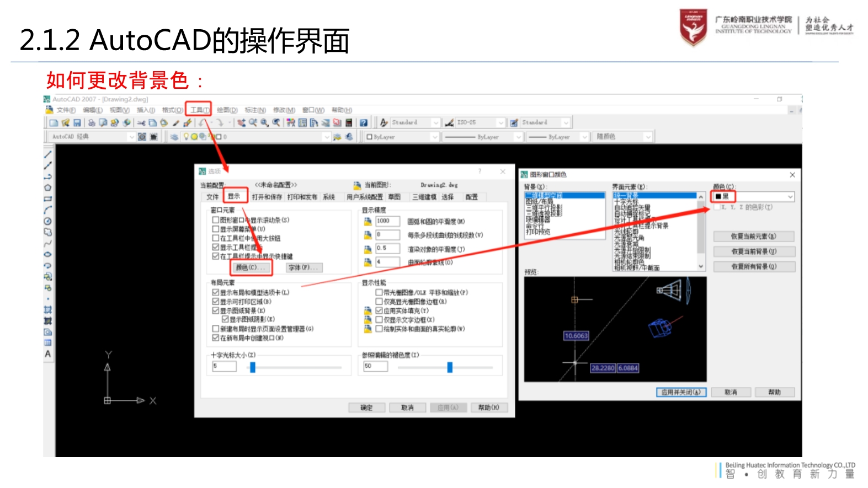The height and width of the screenshot is (488, 868).
Task: Click the Match Properties brush icon
Action: point(176,122)
